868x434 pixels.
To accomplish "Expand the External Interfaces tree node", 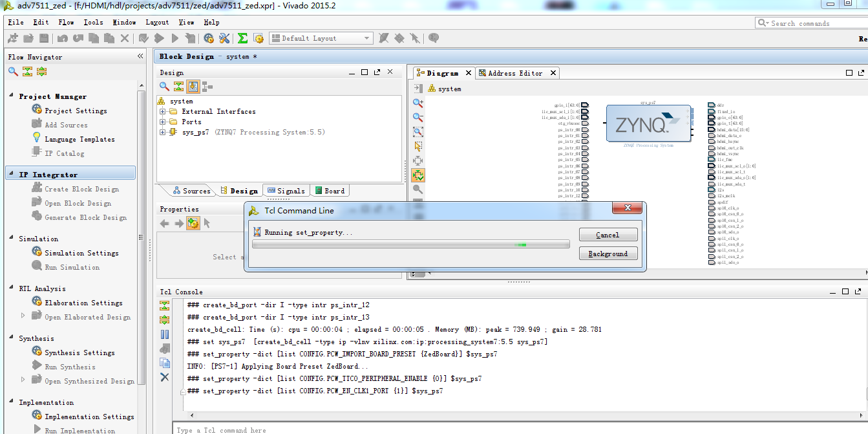I will [163, 111].
